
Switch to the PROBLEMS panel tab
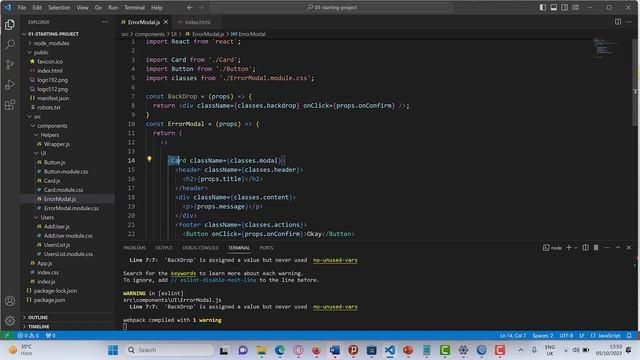[134, 248]
